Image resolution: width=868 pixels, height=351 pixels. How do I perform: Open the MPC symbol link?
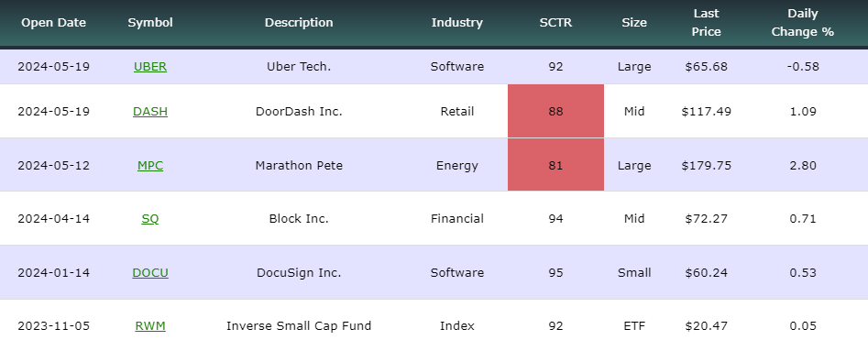click(150, 166)
